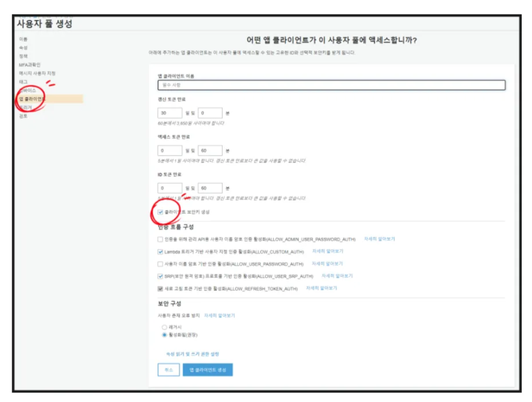Open 자세히 알아보기 link for ALLOW_ADMIN_USER_PASSWORD_AUTH

[379, 239]
